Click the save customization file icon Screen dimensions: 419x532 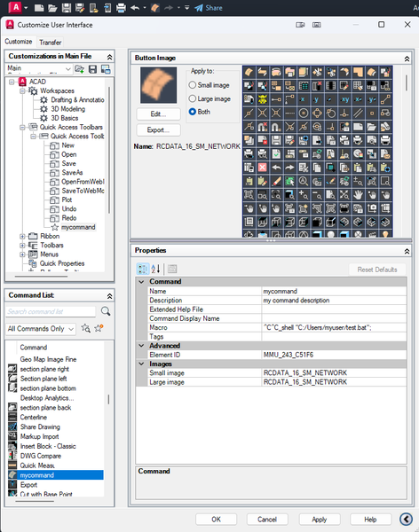click(92, 69)
